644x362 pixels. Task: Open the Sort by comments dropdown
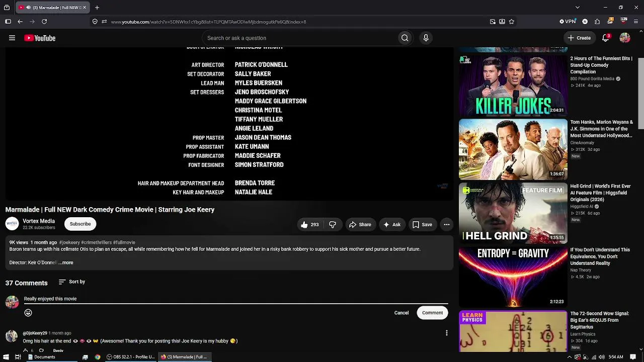72,282
